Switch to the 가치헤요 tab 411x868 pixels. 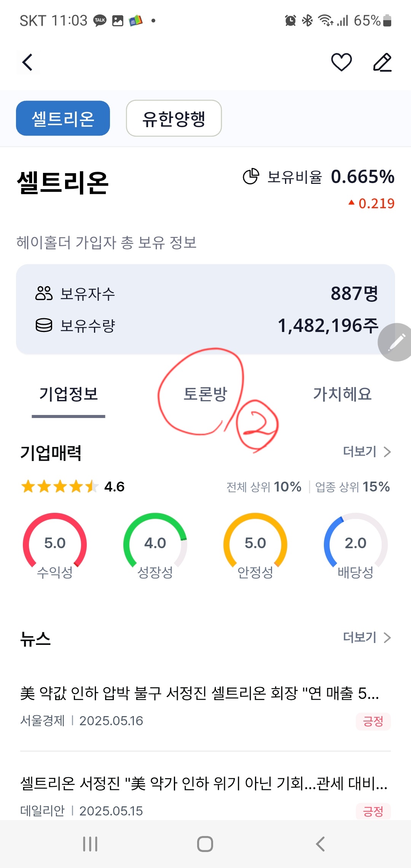point(342,394)
